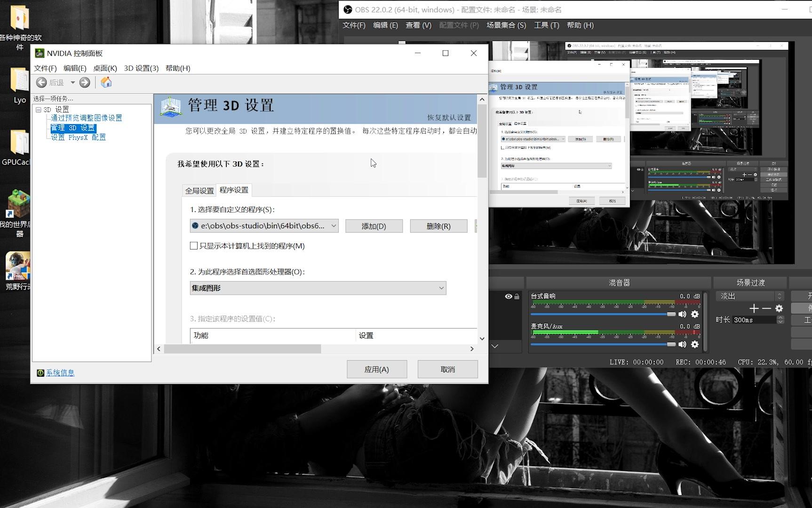Open transition properties gear icon
The image size is (812, 508).
tap(779, 308)
